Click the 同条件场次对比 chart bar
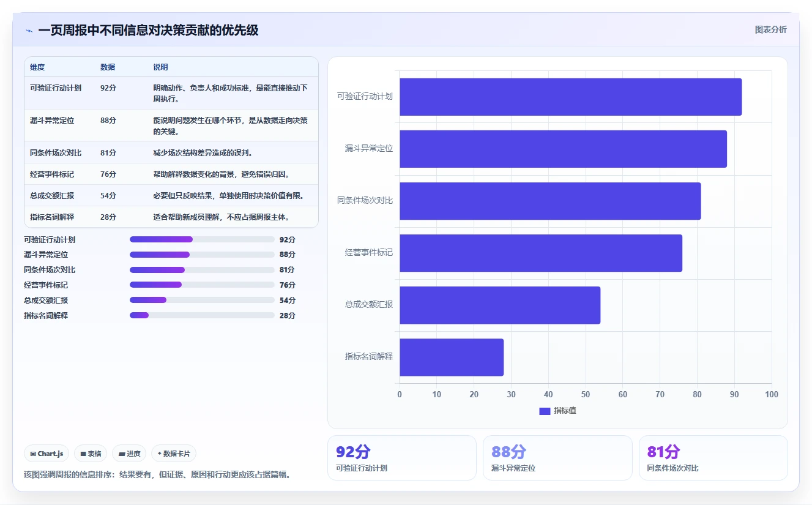This screenshot has height=505, width=812. tap(550, 201)
